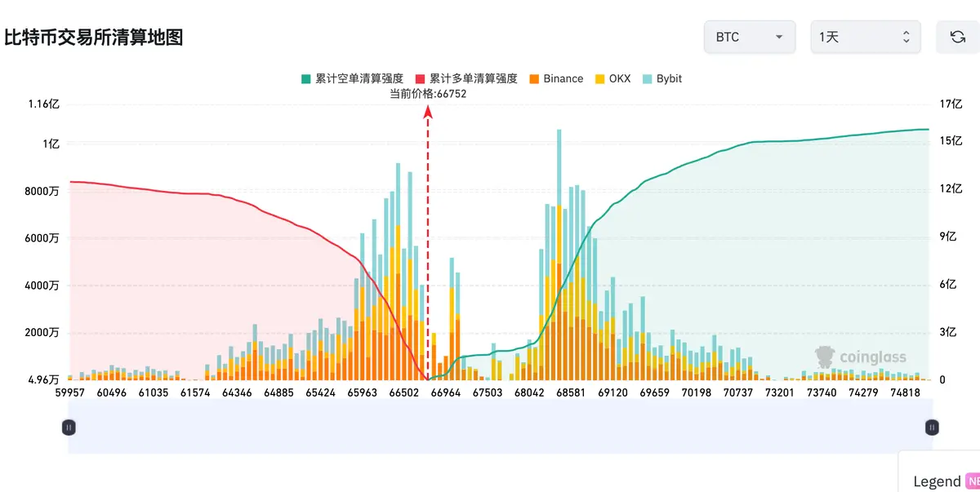Click right axis value 12亿
The width and height of the screenshot is (980, 492).
951,189
